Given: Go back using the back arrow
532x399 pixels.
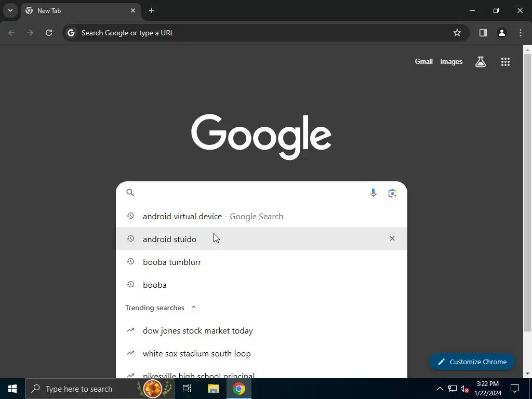Looking at the screenshot, I should tap(11, 33).
